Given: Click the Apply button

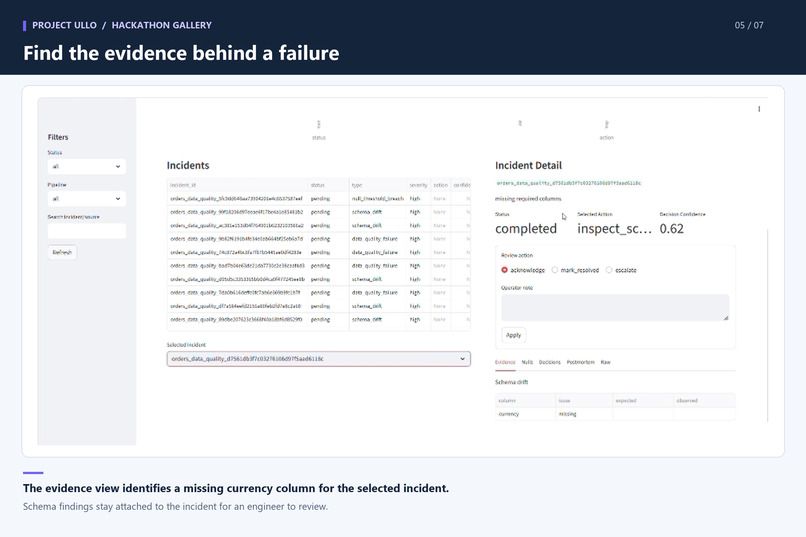Looking at the screenshot, I should [x=513, y=335].
